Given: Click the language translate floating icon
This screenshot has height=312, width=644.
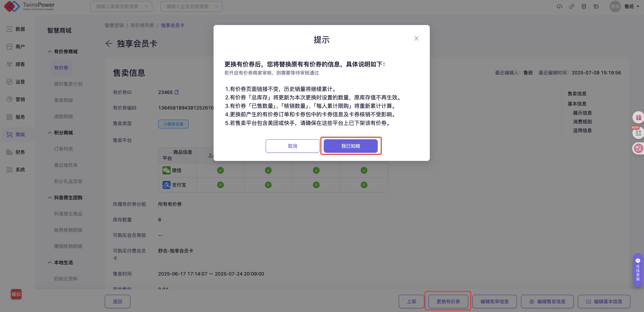Looking at the screenshot, I should pyautogui.click(x=638, y=148).
